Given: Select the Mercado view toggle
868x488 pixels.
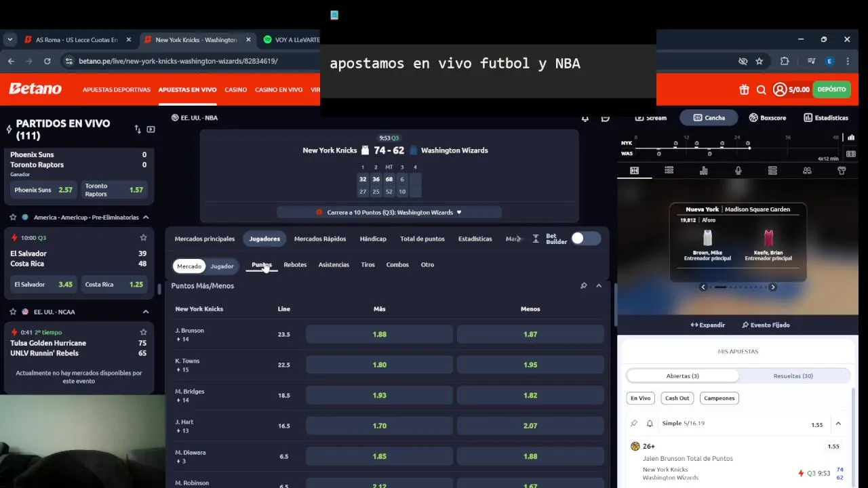Looking at the screenshot, I should pos(189,266).
